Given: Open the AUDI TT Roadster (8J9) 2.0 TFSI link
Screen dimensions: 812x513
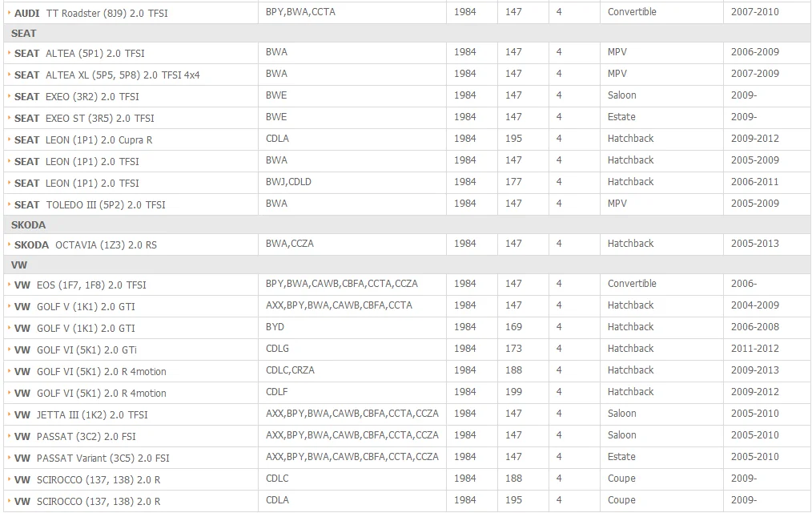Looking at the screenshot, I should (x=91, y=14).
